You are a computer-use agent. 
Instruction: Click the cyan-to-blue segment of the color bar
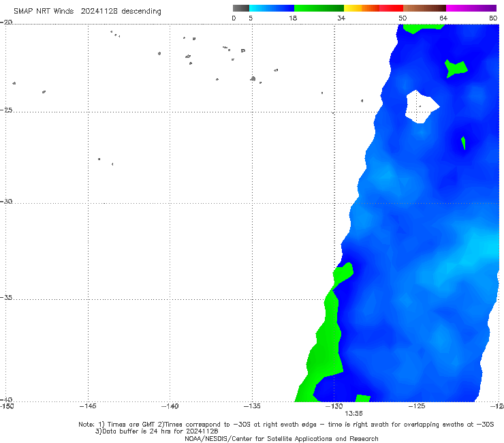(x=272, y=8)
